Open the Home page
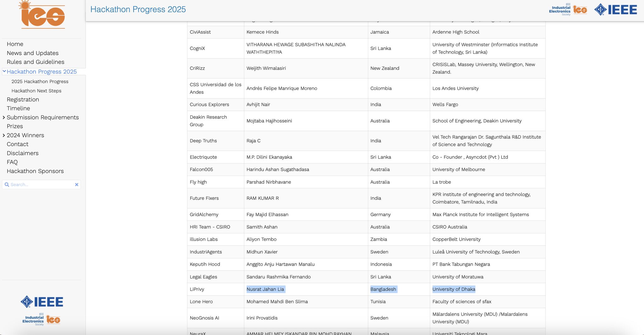Screen dimensions: 644x335 (x=15, y=44)
